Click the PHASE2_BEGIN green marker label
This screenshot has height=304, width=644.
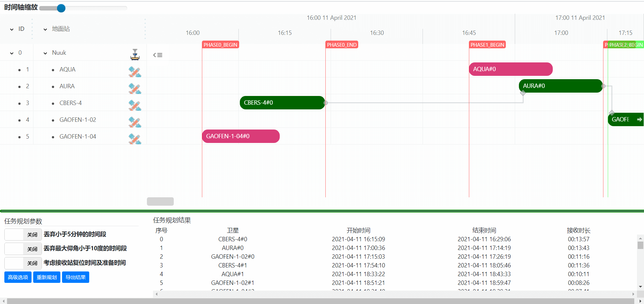pos(626,45)
